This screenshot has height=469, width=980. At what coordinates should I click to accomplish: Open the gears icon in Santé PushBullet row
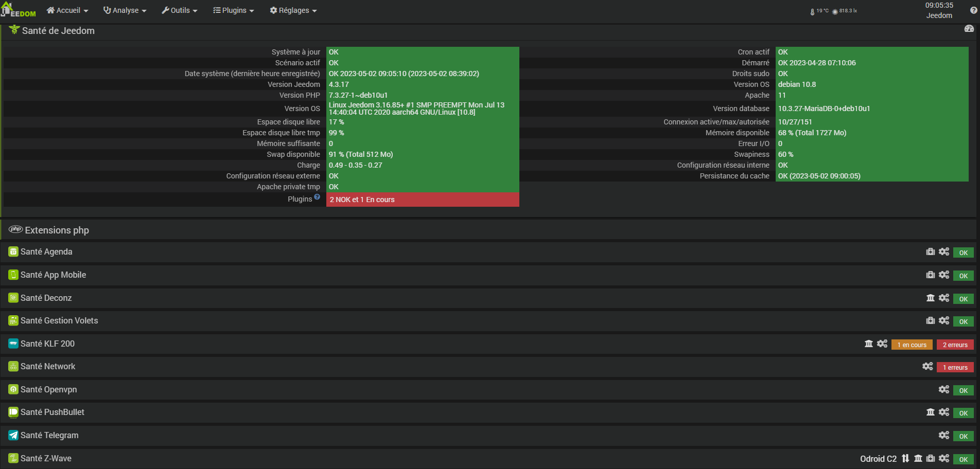[944, 412]
